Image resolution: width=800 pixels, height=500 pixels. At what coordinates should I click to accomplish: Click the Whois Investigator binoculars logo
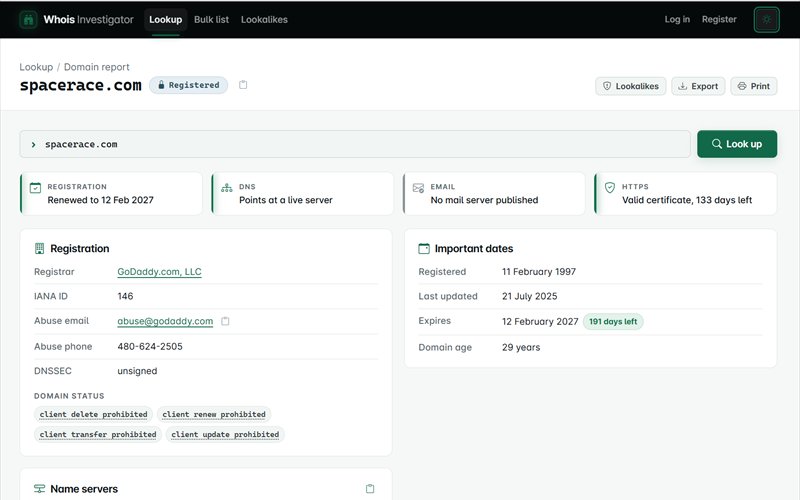point(29,20)
